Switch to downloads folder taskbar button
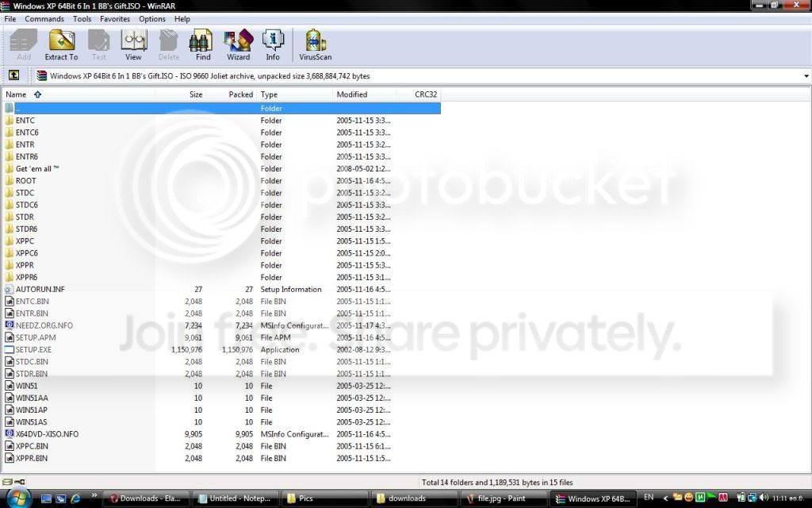 point(414,498)
